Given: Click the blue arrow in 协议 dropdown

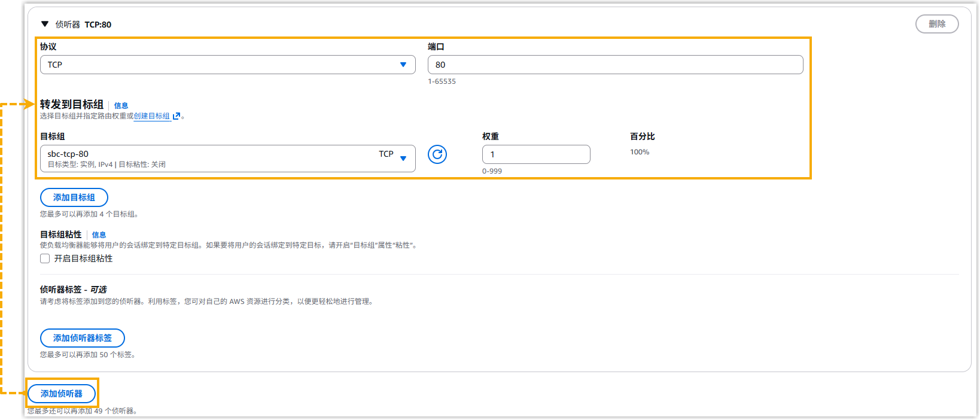Looking at the screenshot, I should [x=403, y=65].
